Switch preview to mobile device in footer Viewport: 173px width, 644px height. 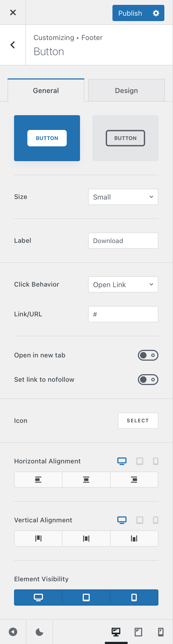click(161, 632)
